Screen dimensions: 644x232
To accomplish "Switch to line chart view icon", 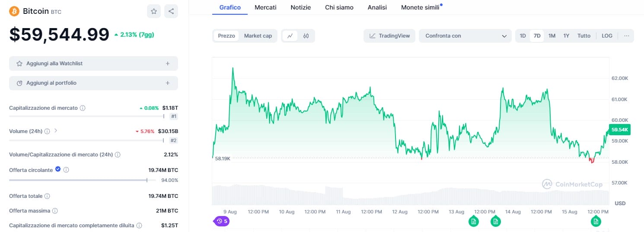I will click(x=290, y=36).
